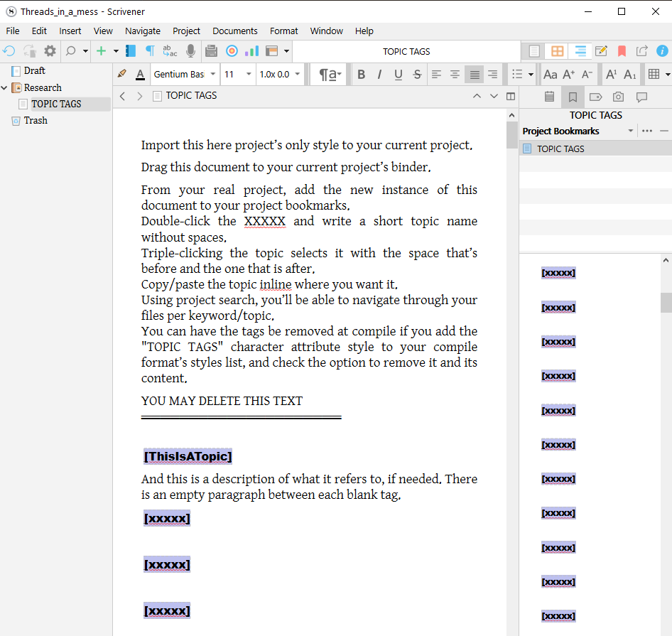The width and height of the screenshot is (672, 636).
Task: Switch to Corkboard view mode
Action: [558, 51]
